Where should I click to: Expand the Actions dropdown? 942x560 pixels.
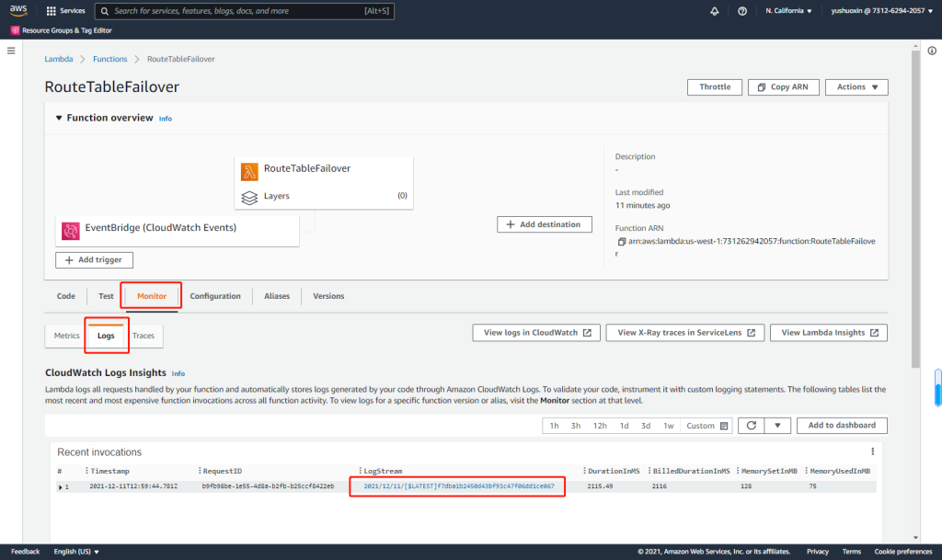pos(856,87)
